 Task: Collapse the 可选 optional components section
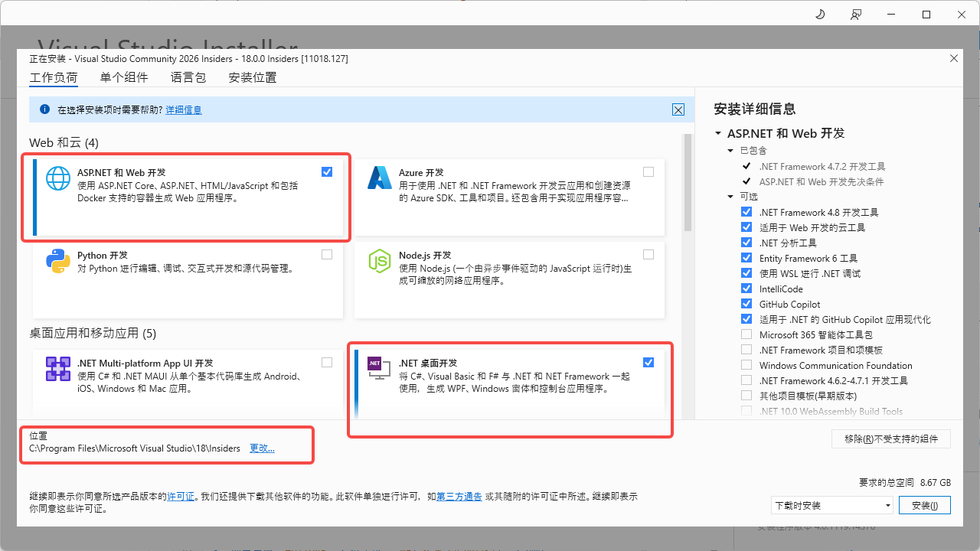731,197
